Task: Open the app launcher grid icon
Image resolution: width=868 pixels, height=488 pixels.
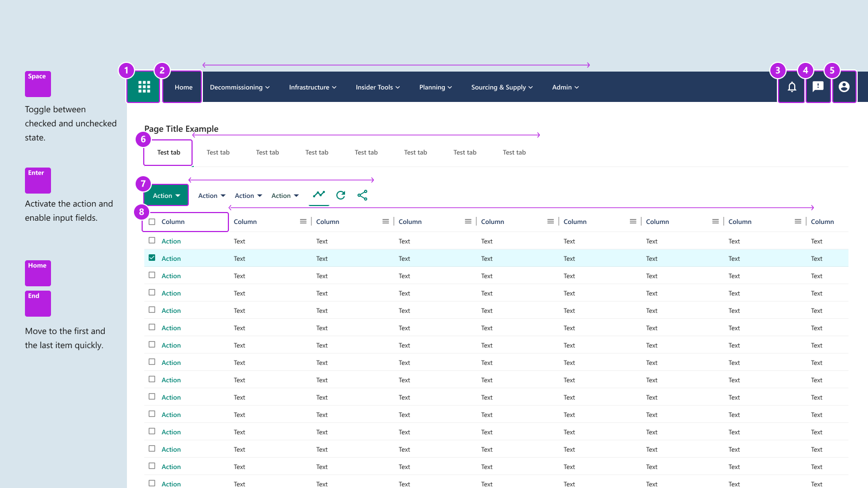Action: [x=144, y=87]
